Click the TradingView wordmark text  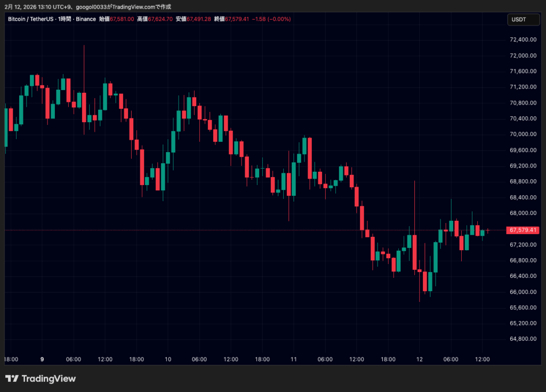point(48,379)
